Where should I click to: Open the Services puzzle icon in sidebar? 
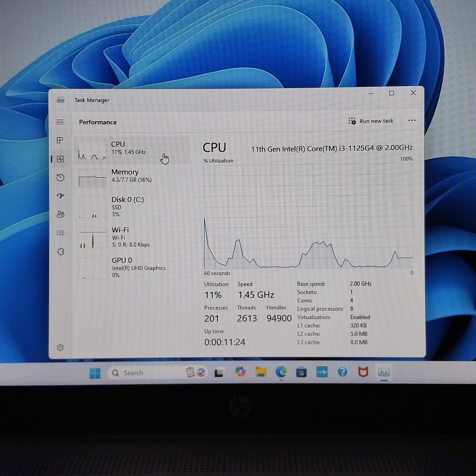61,252
